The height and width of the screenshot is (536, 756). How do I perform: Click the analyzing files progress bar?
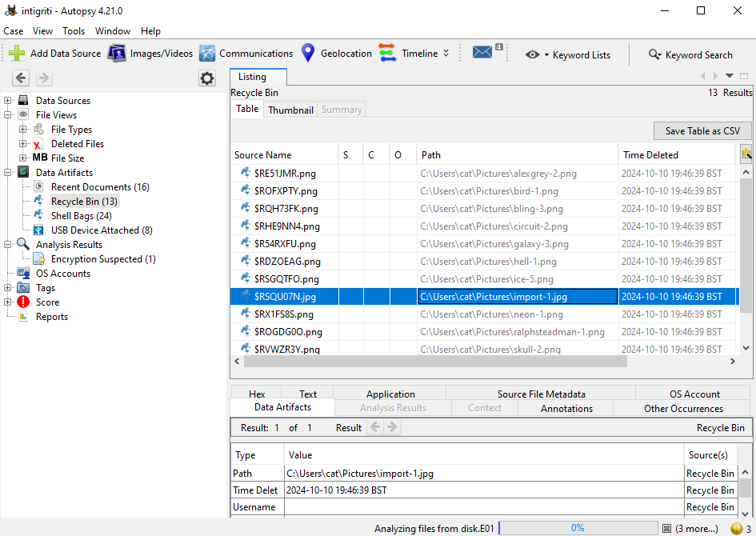(x=578, y=527)
